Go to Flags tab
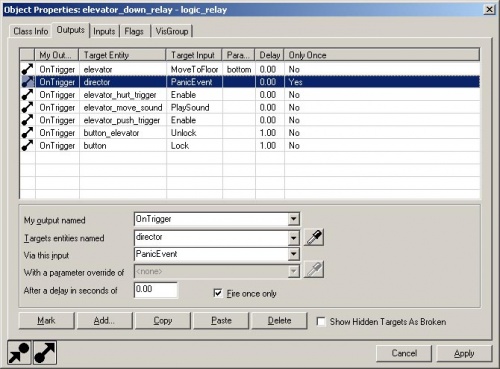The height and width of the screenshot is (369, 500). tap(134, 31)
